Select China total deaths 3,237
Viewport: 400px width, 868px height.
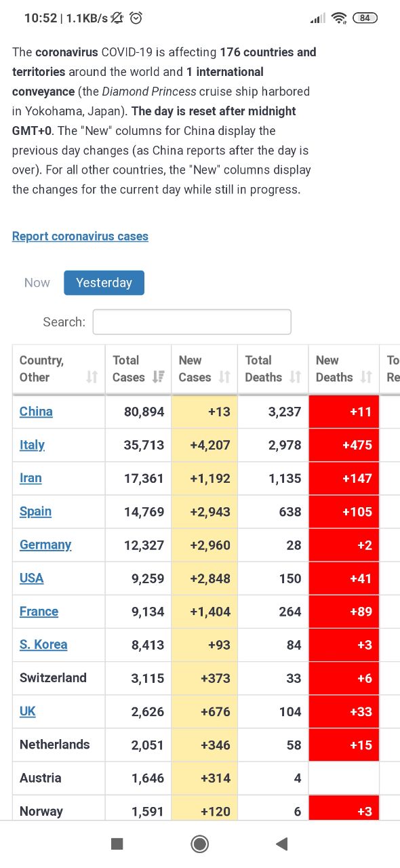[285, 412]
